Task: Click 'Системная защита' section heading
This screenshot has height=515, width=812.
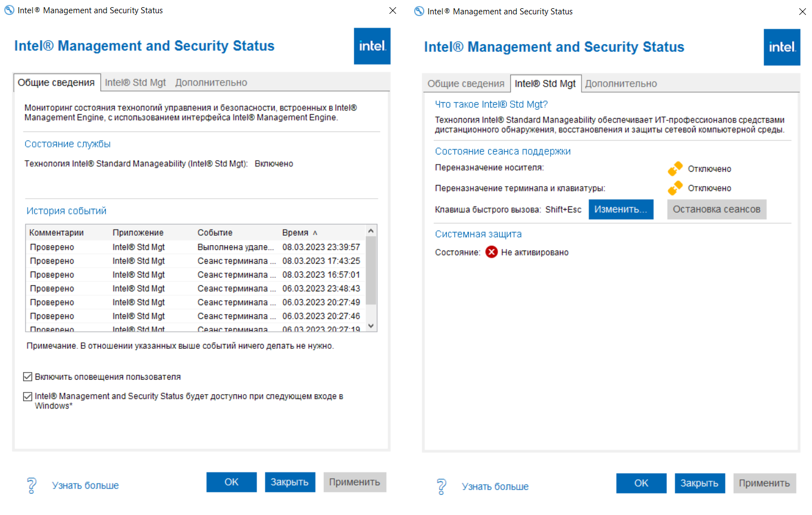Action: coord(478,234)
